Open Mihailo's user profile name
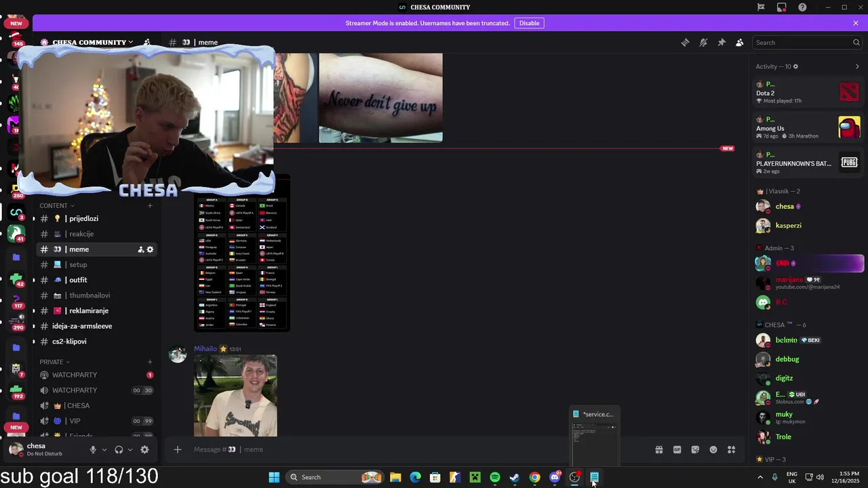Screen dimensions: 868x488 (x=205, y=349)
